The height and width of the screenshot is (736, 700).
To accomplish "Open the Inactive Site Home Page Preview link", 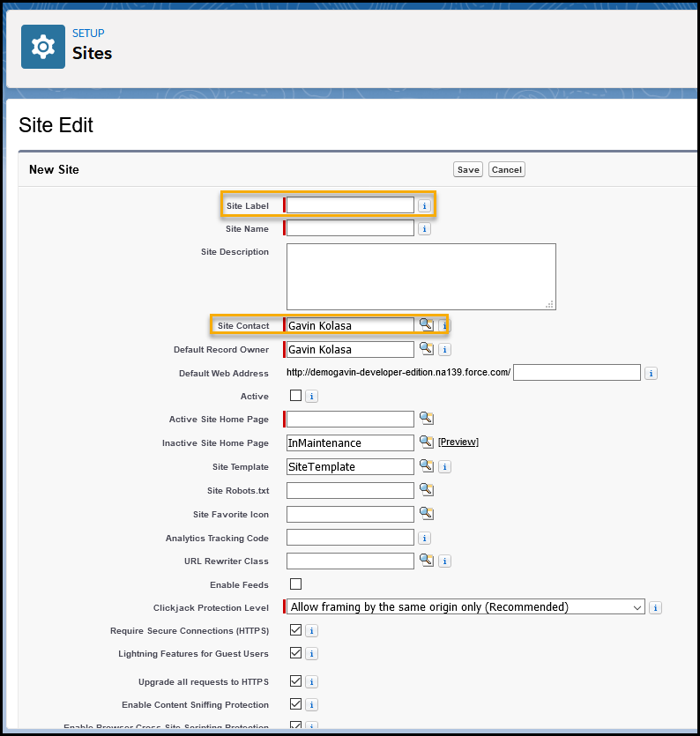I will (x=458, y=442).
